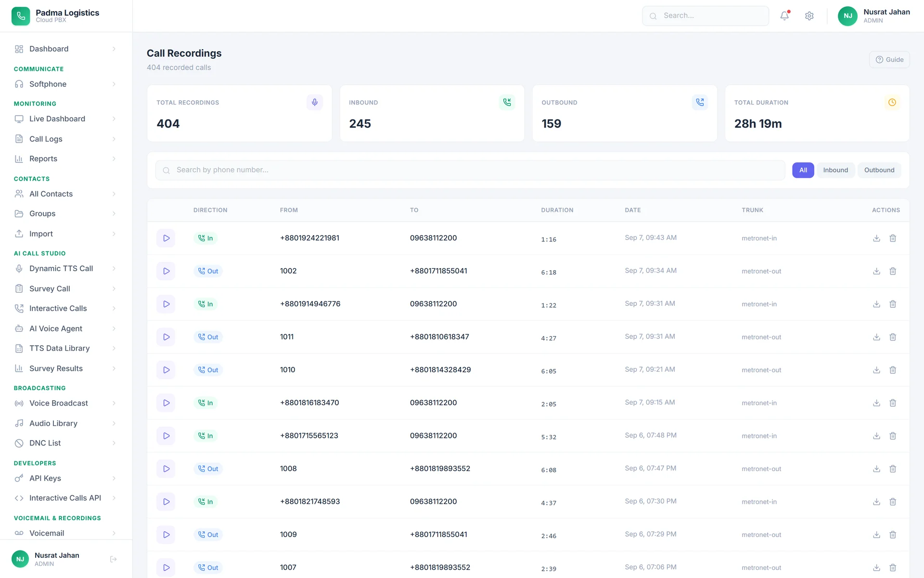Click the clock icon on Total Duration
The image size is (924, 578).
[892, 102]
